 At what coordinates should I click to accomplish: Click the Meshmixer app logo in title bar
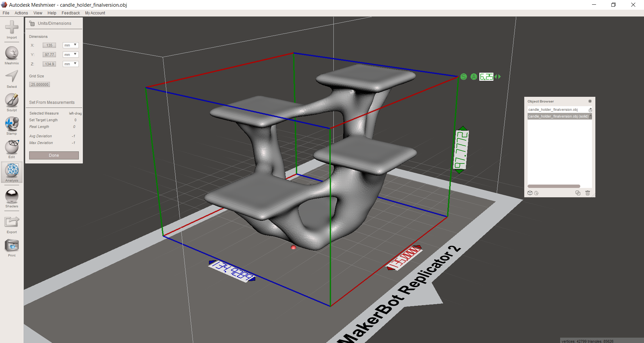click(x=4, y=5)
